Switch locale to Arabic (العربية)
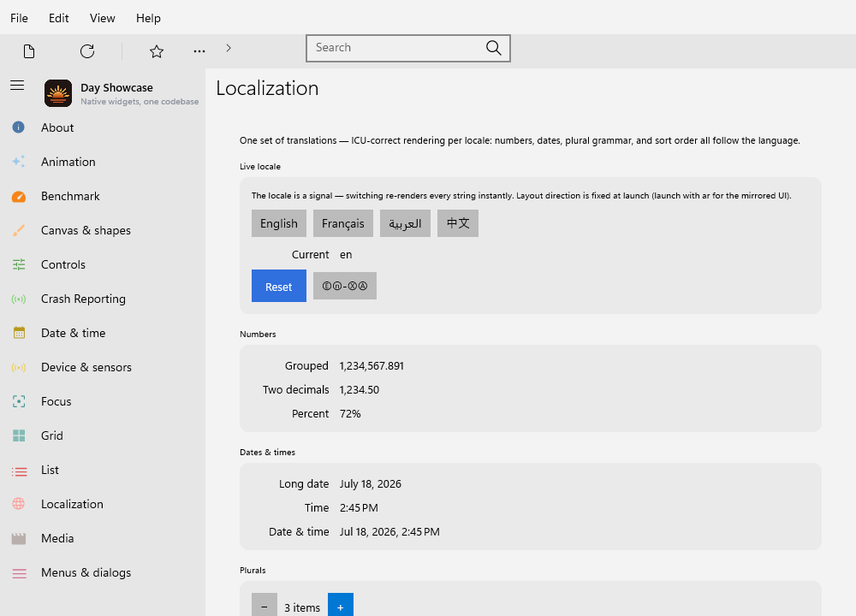Viewport: 856px width, 616px height. click(x=405, y=223)
